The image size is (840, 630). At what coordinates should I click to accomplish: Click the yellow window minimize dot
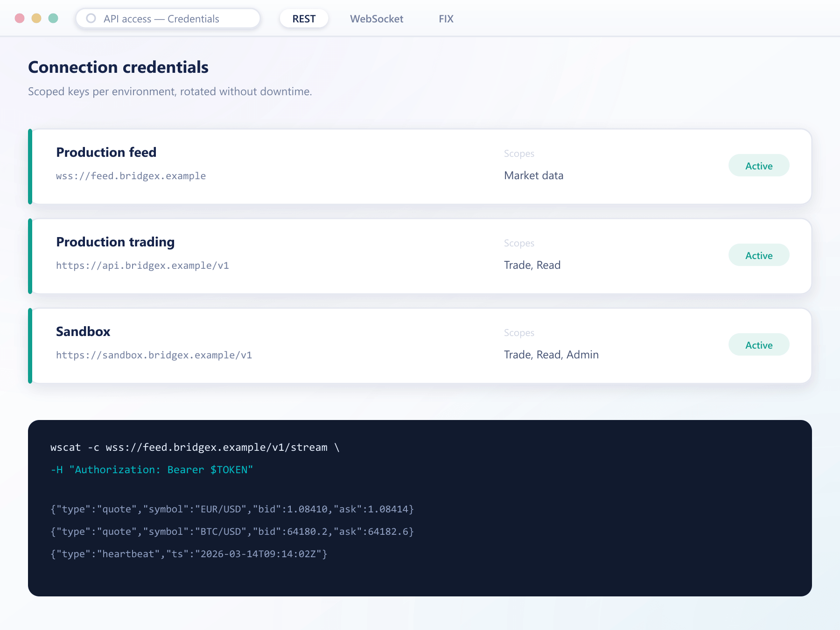coord(36,18)
